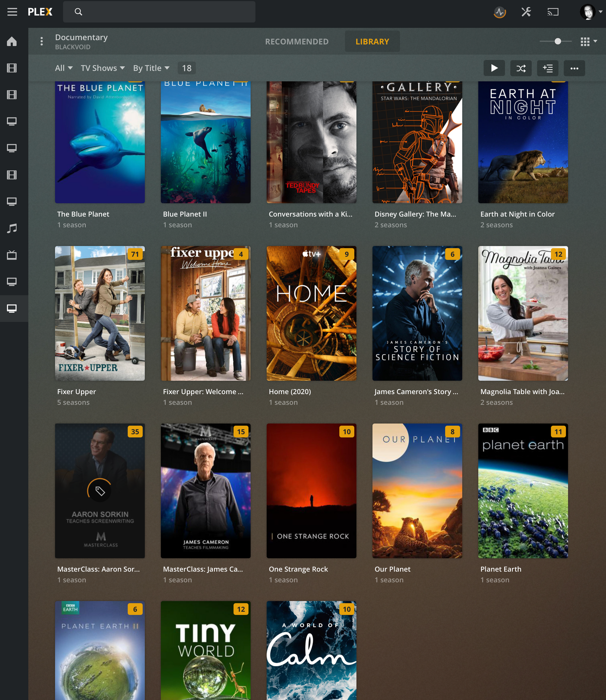Open the Music library sidebar icon
Viewport: 606px width, 700px height.
(12, 228)
